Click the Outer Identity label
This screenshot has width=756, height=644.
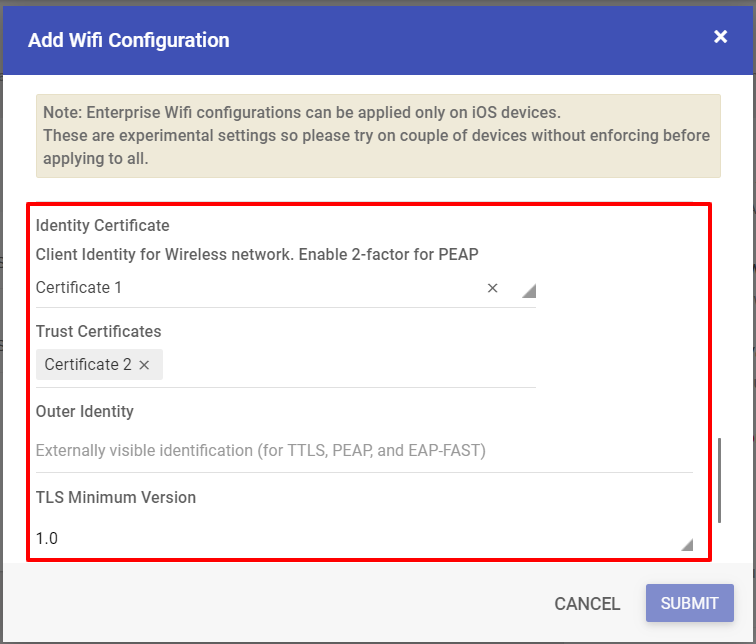click(x=85, y=411)
